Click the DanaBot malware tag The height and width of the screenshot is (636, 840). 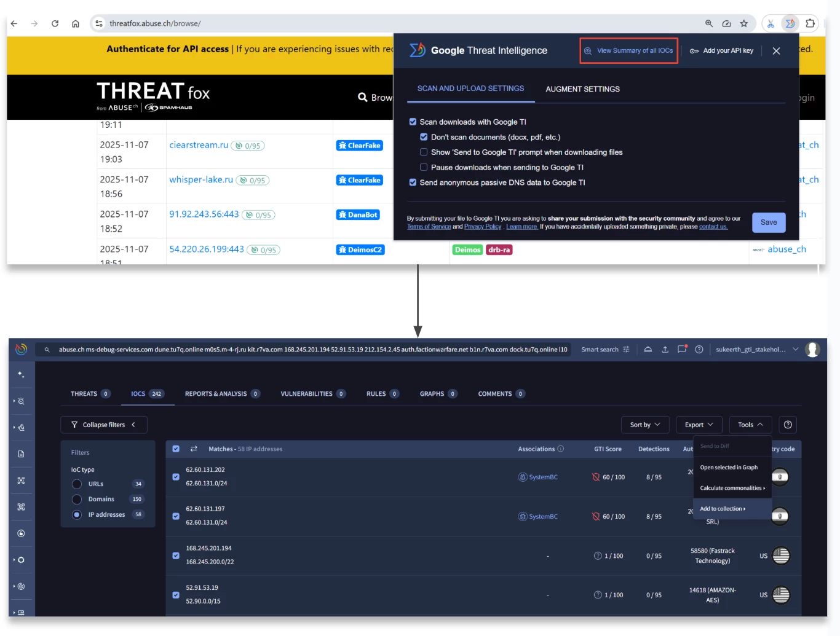point(359,214)
